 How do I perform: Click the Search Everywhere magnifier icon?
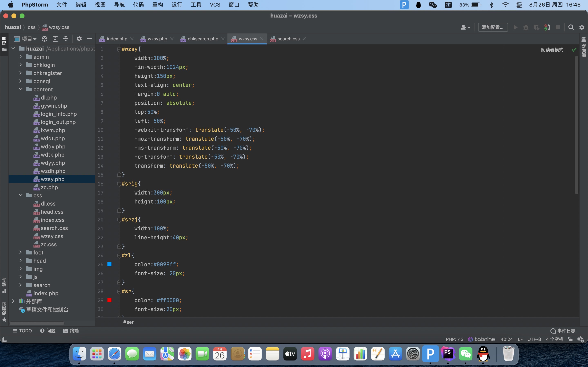571,28
